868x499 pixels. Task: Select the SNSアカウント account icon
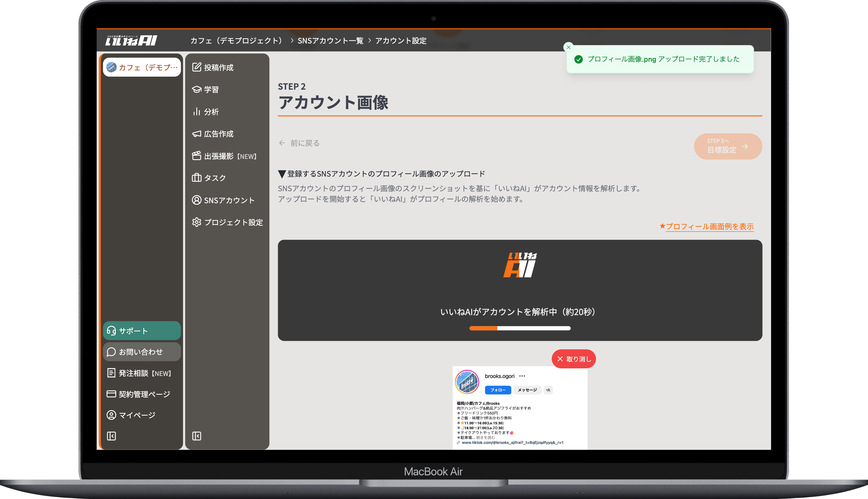(196, 200)
